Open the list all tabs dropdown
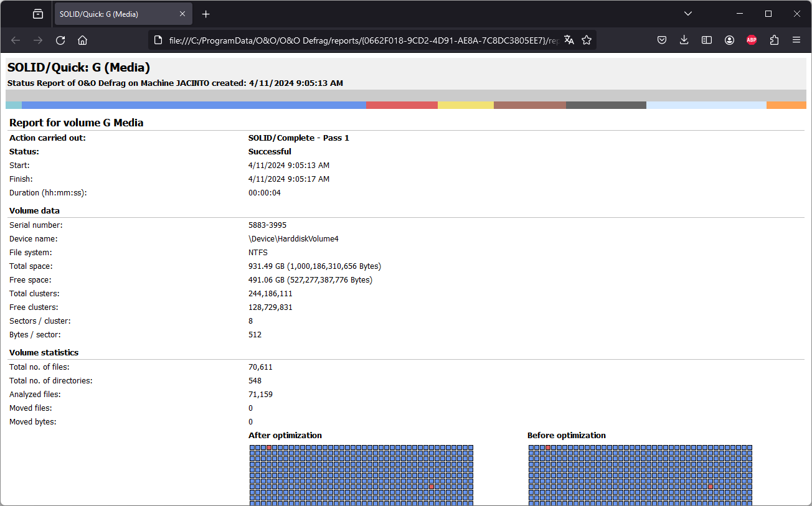The image size is (812, 506). [x=688, y=14]
